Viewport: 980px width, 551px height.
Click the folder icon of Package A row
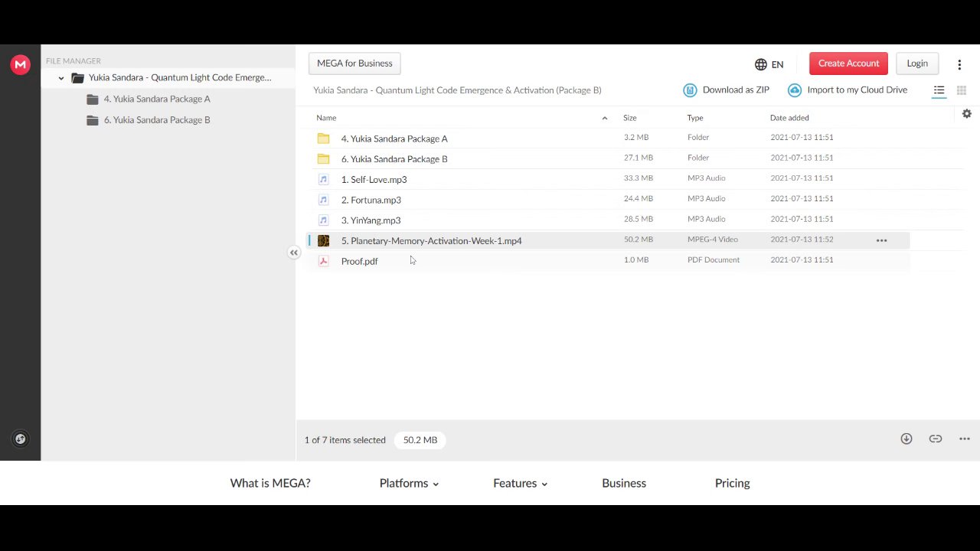pos(323,139)
